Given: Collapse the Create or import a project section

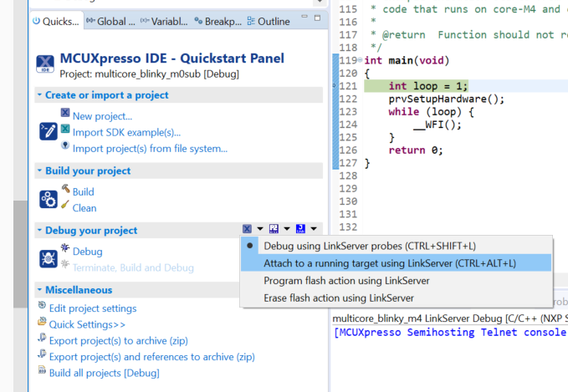Looking at the screenshot, I should pyautogui.click(x=39, y=94).
